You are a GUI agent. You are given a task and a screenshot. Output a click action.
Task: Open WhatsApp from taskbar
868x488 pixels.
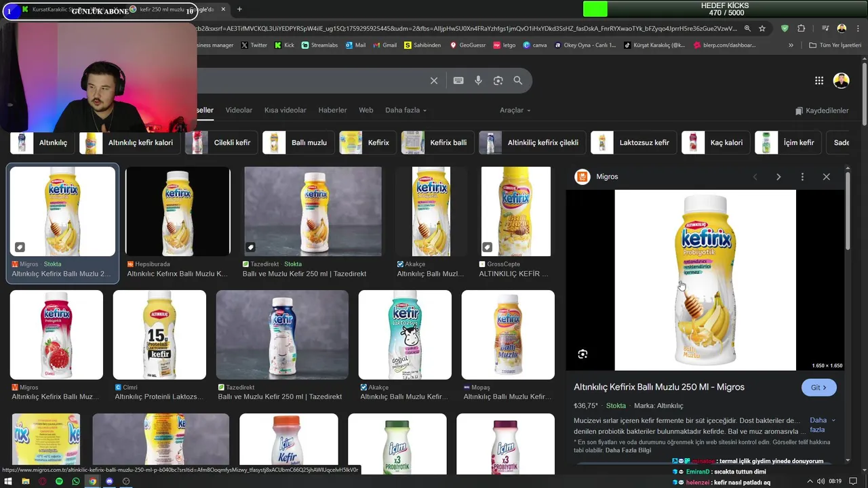(x=76, y=481)
